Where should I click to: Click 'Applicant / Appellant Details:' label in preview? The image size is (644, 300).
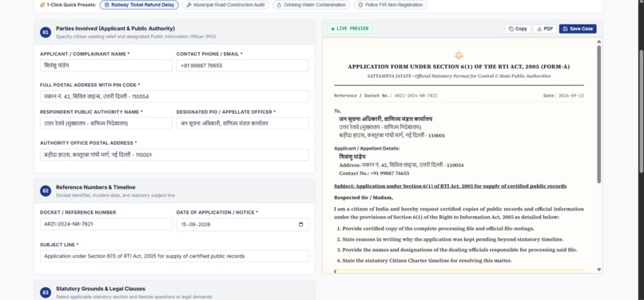367,148
